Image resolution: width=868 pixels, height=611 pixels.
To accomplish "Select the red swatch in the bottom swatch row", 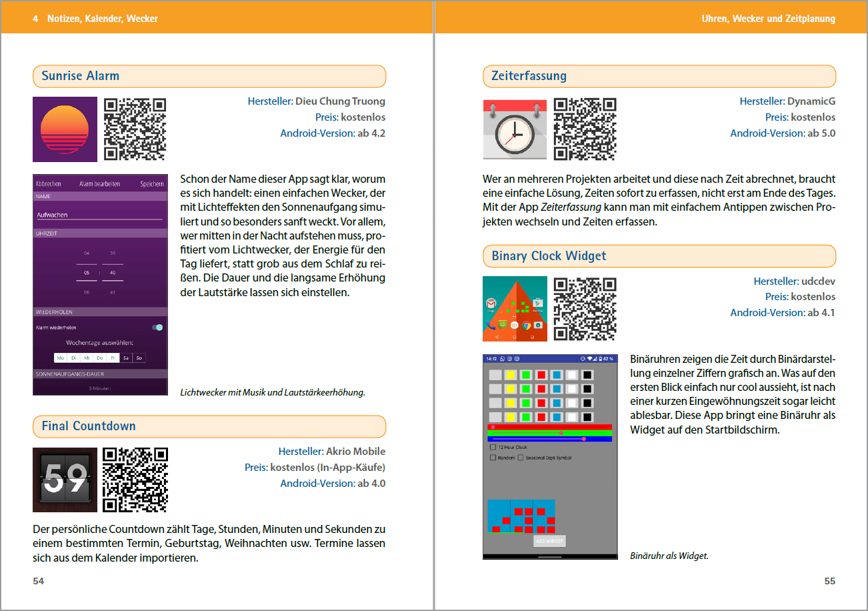I will click(541, 417).
